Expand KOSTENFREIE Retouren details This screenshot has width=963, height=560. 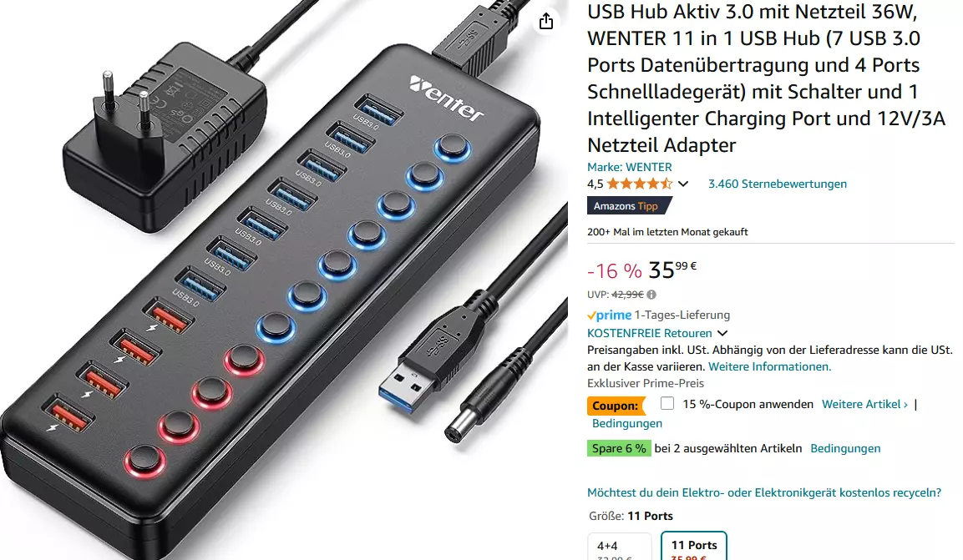[722, 333]
